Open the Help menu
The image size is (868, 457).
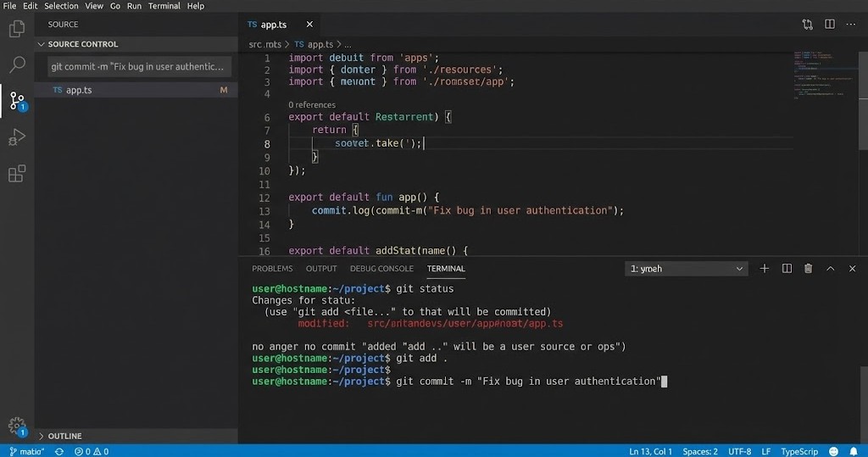tap(196, 6)
